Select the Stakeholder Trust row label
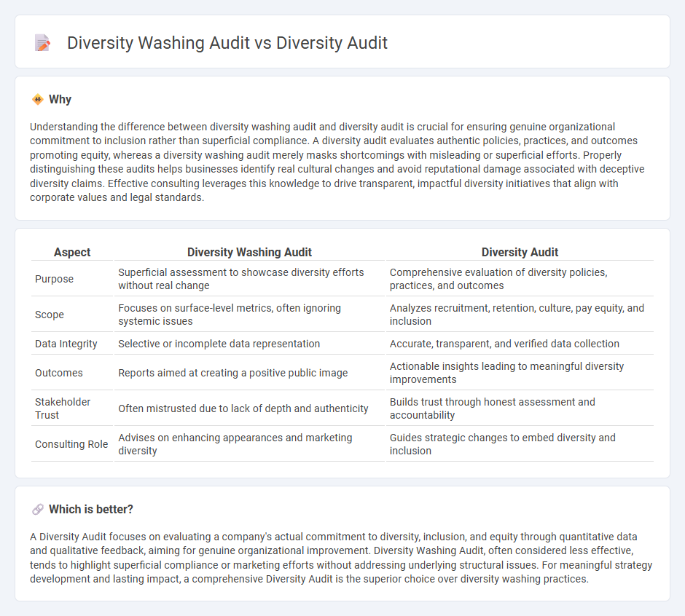 coord(63,408)
